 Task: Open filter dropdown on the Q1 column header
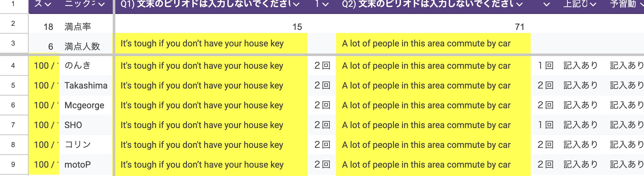[296, 4]
